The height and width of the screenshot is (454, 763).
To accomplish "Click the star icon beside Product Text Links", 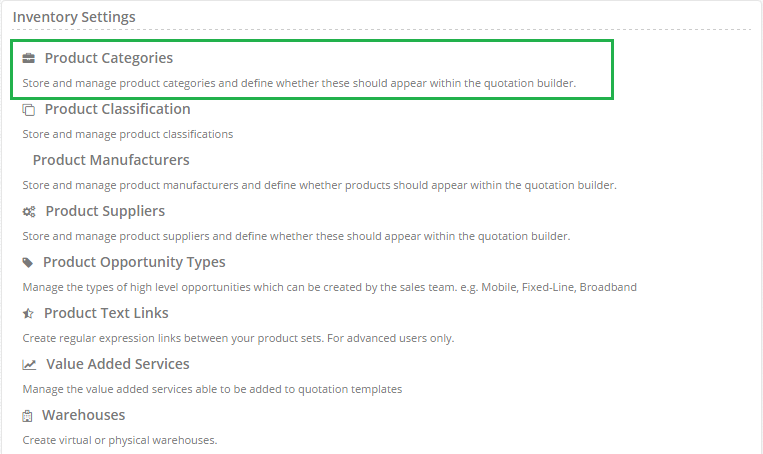I will [x=28, y=314].
